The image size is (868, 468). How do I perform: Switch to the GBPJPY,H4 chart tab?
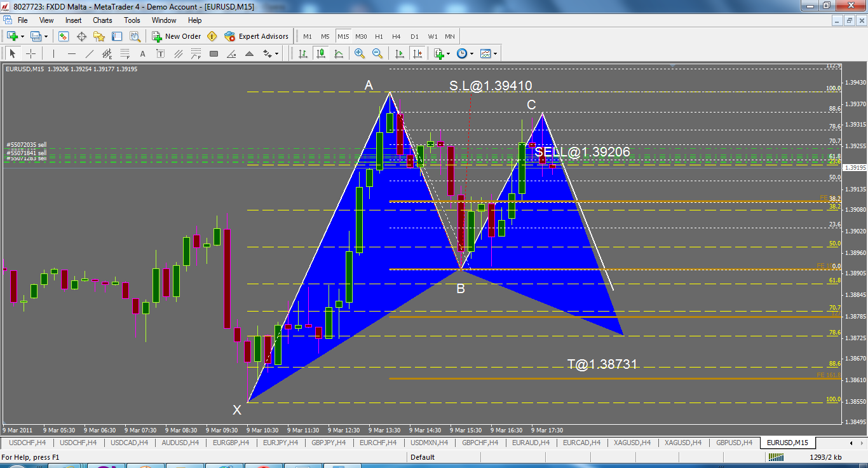pos(329,443)
